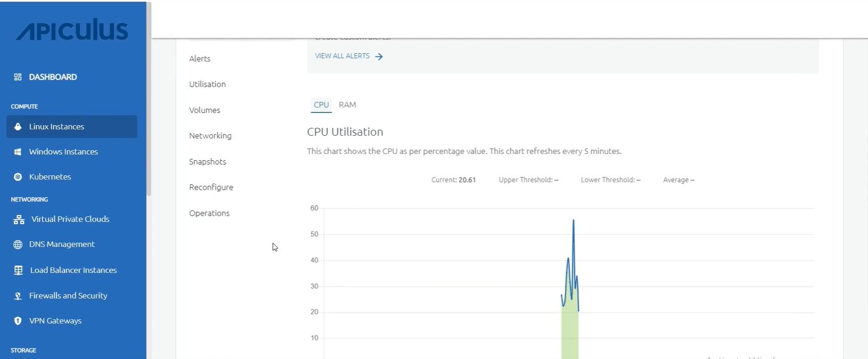The height and width of the screenshot is (359, 868).
Task: Open the Snapshots section
Action: click(x=208, y=162)
